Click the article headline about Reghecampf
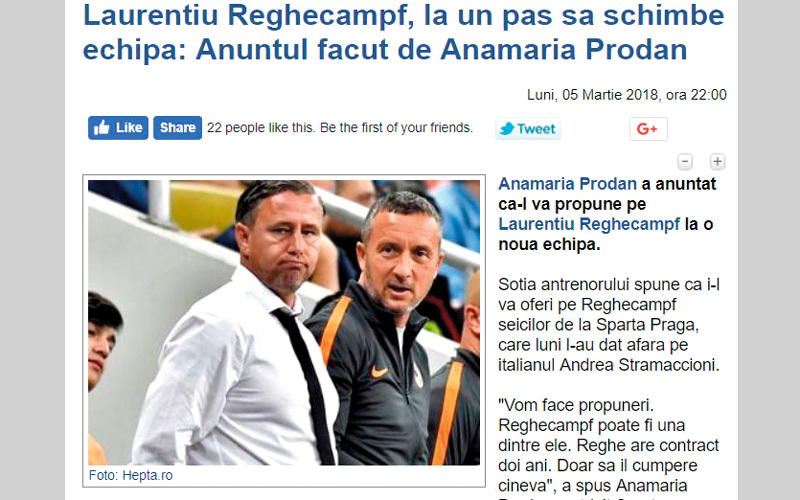 403,32
